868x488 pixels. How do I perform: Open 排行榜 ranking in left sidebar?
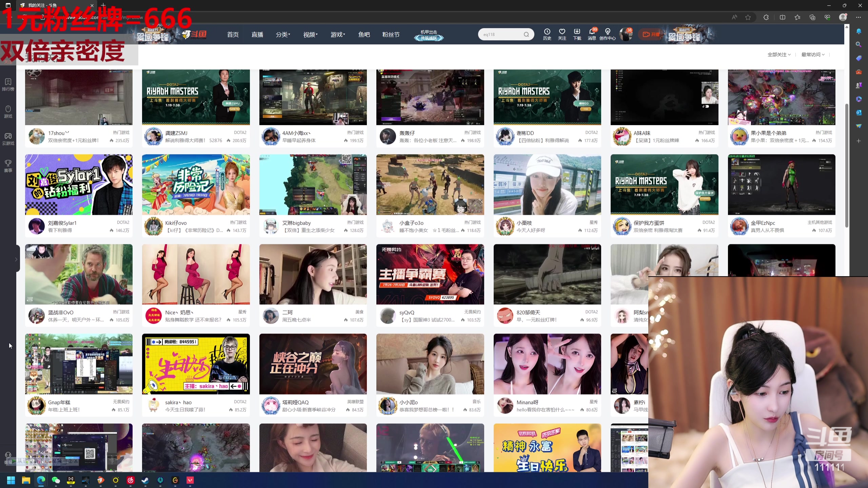coord(8,84)
